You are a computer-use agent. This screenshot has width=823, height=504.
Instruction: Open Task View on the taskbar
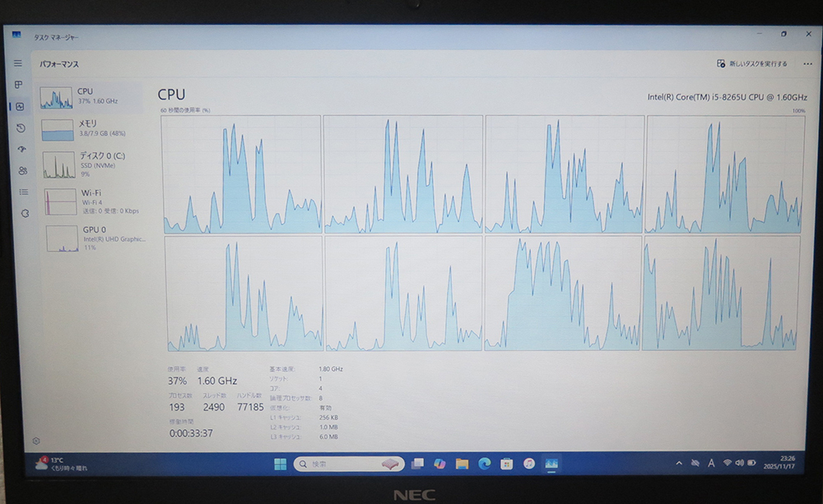tap(417, 464)
